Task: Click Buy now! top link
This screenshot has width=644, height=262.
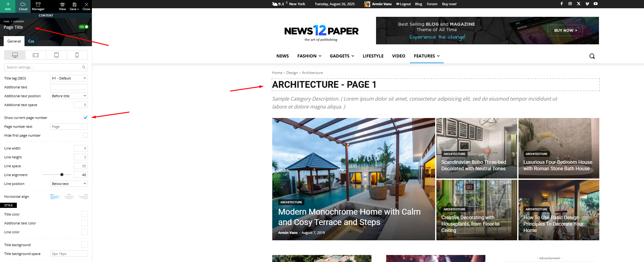Action: point(449,4)
